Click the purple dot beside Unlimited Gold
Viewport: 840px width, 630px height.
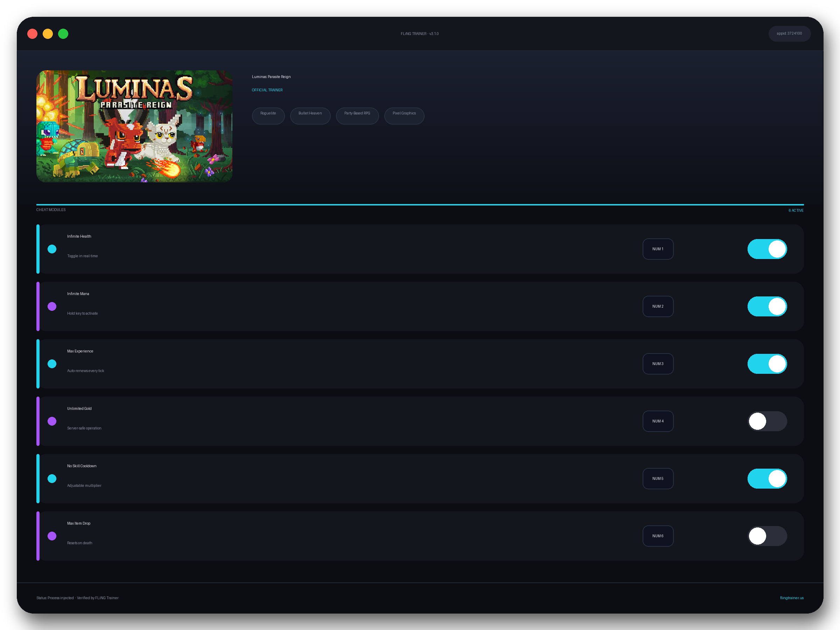(x=52, y=421)
